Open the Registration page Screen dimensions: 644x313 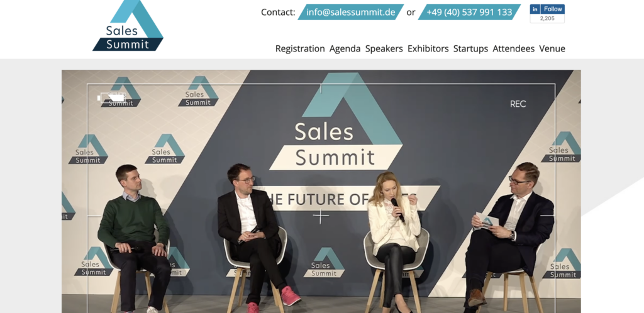300,48
